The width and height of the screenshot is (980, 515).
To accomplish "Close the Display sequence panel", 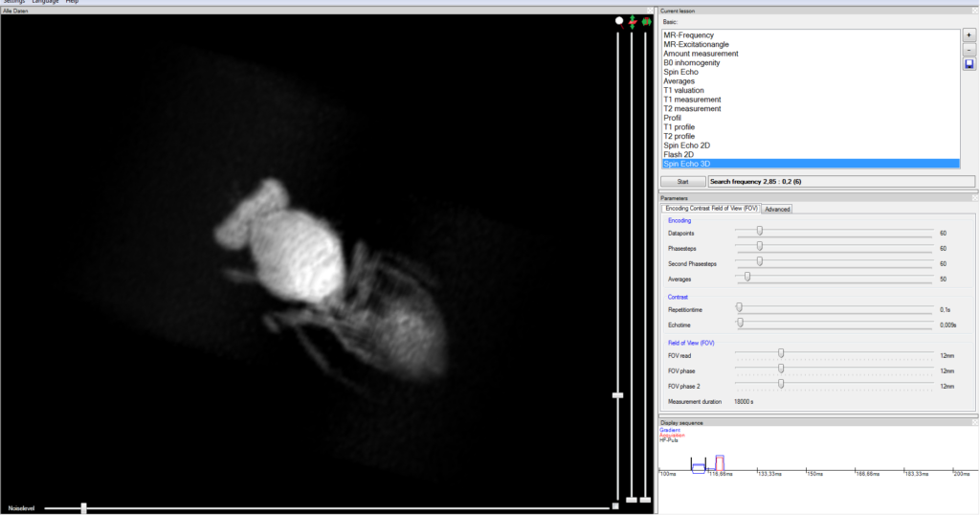I will tap(974, 421).
